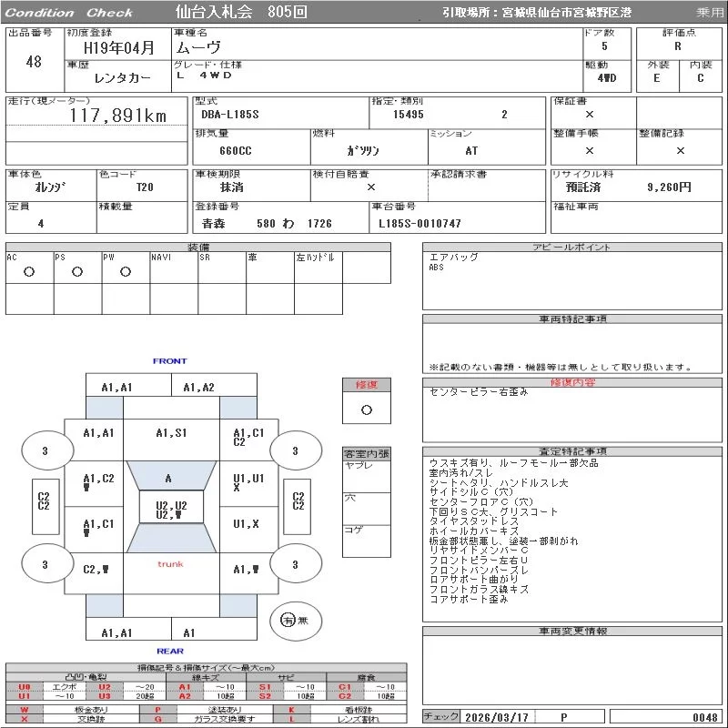Click the red trunk label in diagram
The image size is (728, 728).
pos(170,564)
